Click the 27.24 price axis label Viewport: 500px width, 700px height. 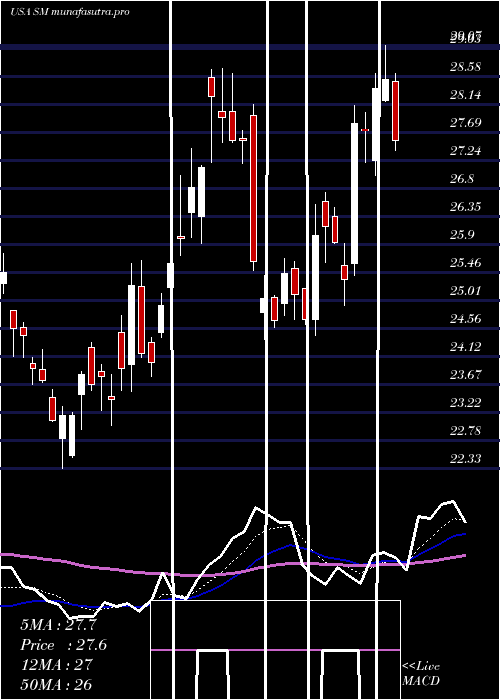click(x=465, y=151)
